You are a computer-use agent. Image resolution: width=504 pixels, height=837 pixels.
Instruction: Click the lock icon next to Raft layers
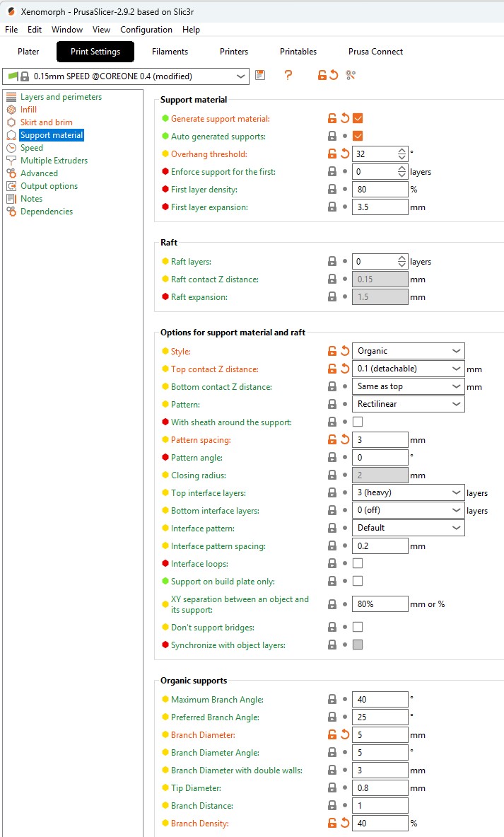(332, 261)
